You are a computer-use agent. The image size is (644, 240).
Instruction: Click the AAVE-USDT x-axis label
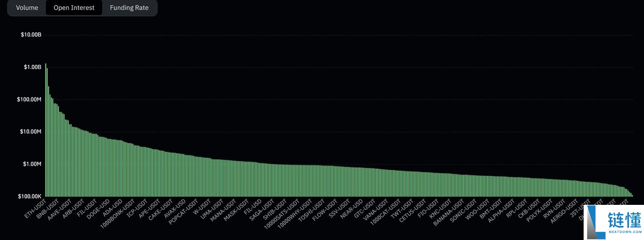tap(60, 210)
